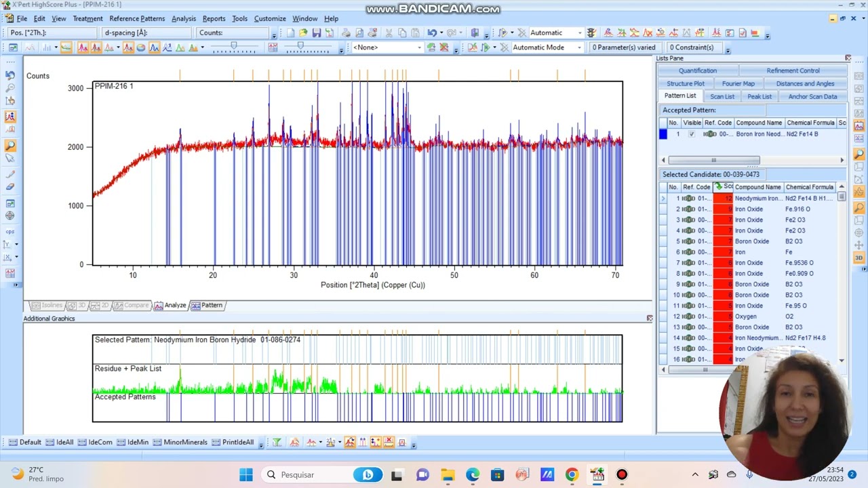Toggle the highlighted left sidebar peak tool
The image size is (868, 488).
point(10,117)
